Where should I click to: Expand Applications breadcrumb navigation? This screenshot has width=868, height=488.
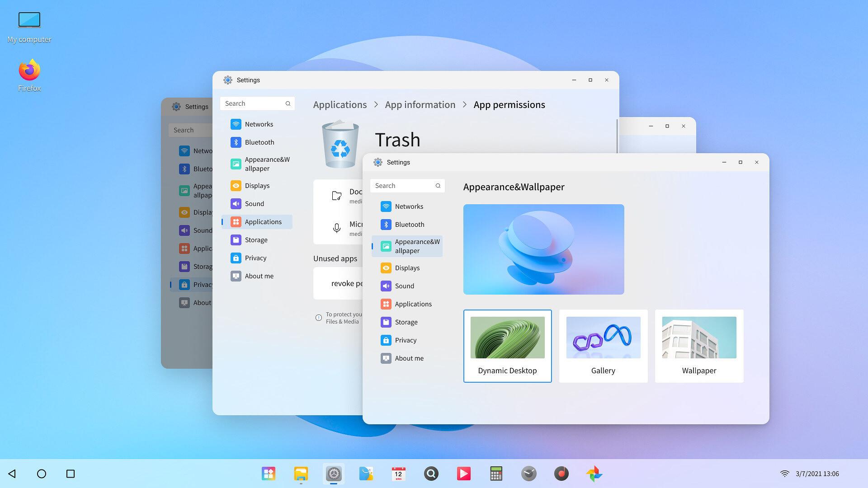point(340,104)
